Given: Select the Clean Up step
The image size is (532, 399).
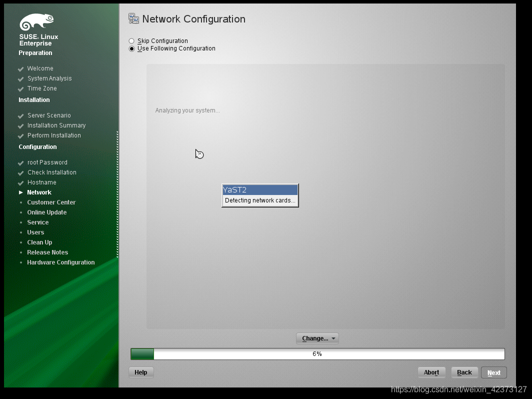Looking at the screenshot, I should coord(39,242).
